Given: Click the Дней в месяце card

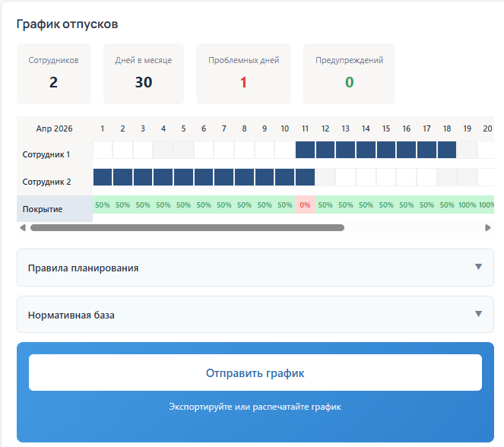Looking at the screenshot, I should 144,74.
